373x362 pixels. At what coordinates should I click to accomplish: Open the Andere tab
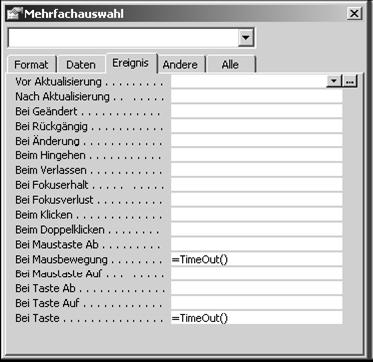pyautogui.click(x=180, y=65)
